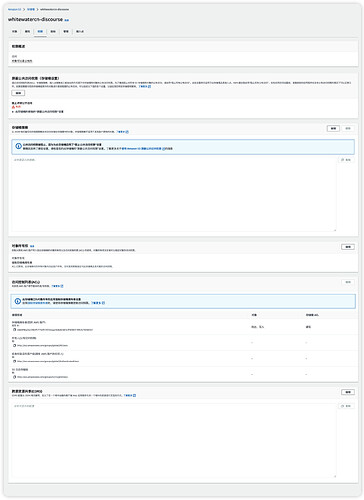The width and height of the screenshot is (364, 500).
Task: Copy the S3 LogDelivery group URI in ACL table
Action: (14, 377)
